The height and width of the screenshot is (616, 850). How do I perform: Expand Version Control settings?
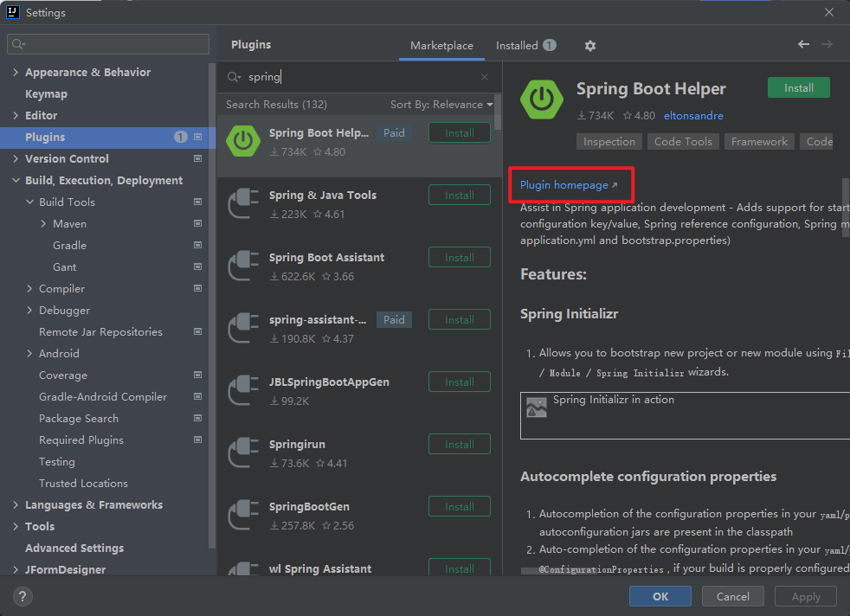pyautogui.click(x=16, y=158)
